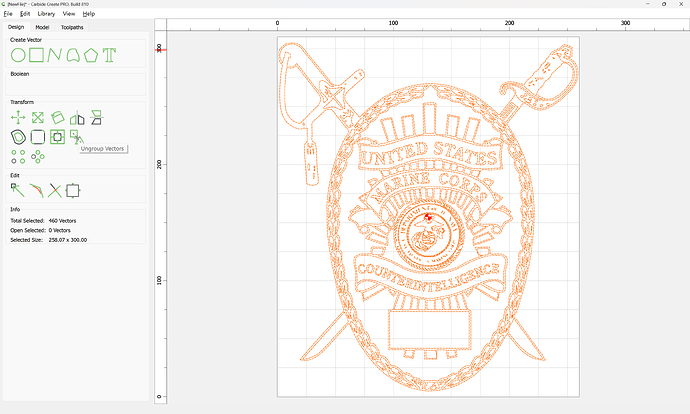The image size is (690, 414).
Task: Open the View menu
Action: pos(69,14)
